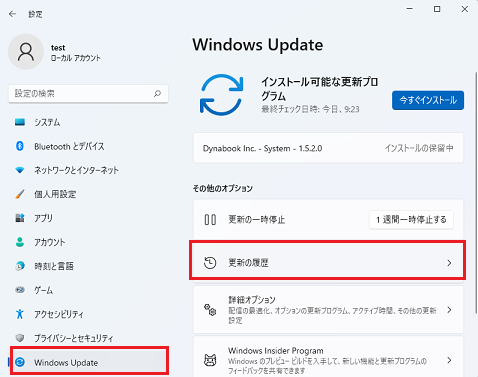This screenshot has width=478, height=377.
Task: Click the search magnifier icon
Action: [x=157, y=94]
